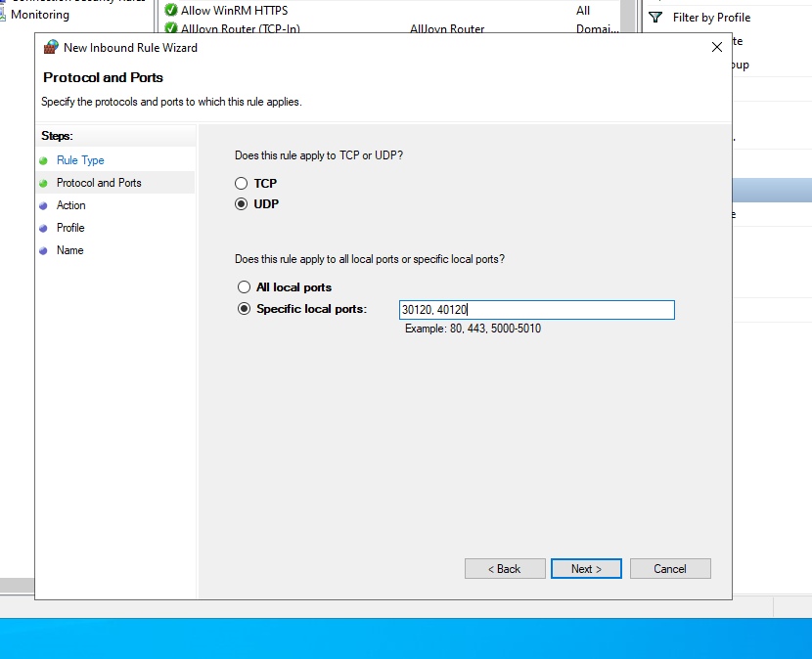Viewport: 812px width, 659px height.
Task: Click the firewall wizard title icon
Action: pyautogui.click(x=51, y=47)
